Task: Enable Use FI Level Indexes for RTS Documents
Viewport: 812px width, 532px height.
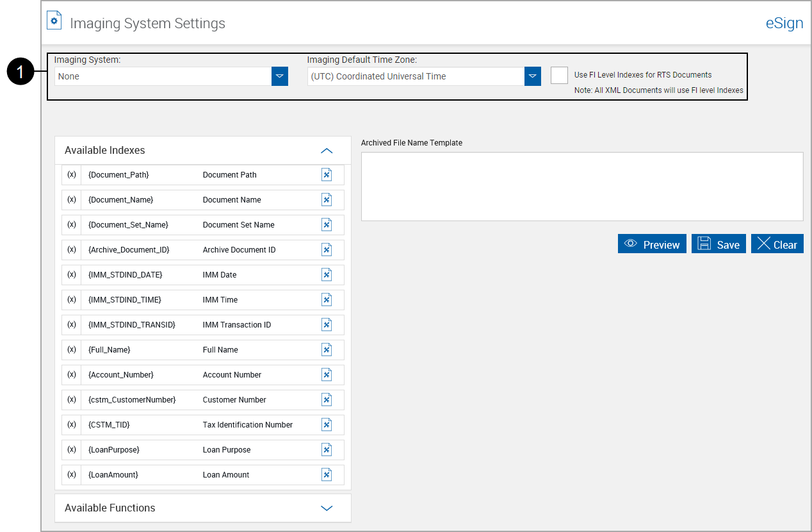Action: pos(559,75)
